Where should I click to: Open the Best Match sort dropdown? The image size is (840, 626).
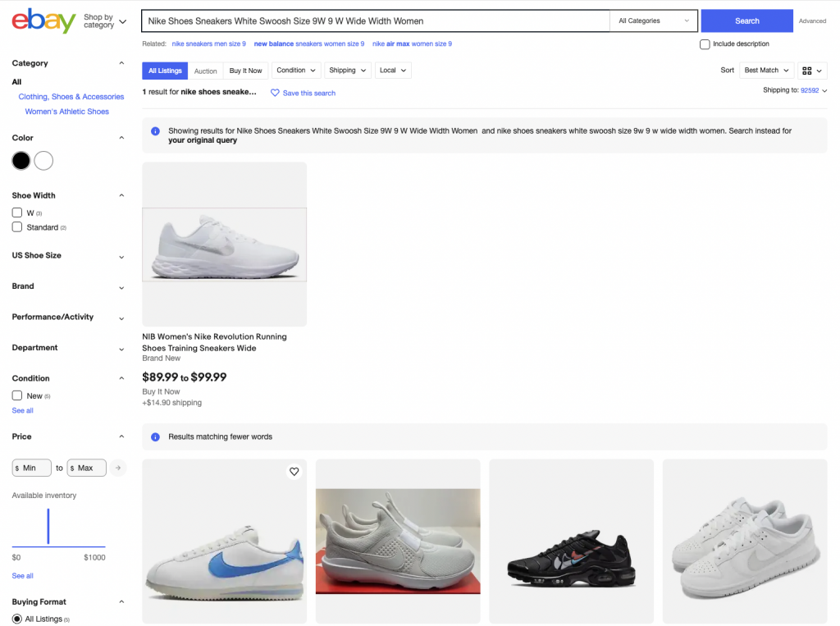767,71
